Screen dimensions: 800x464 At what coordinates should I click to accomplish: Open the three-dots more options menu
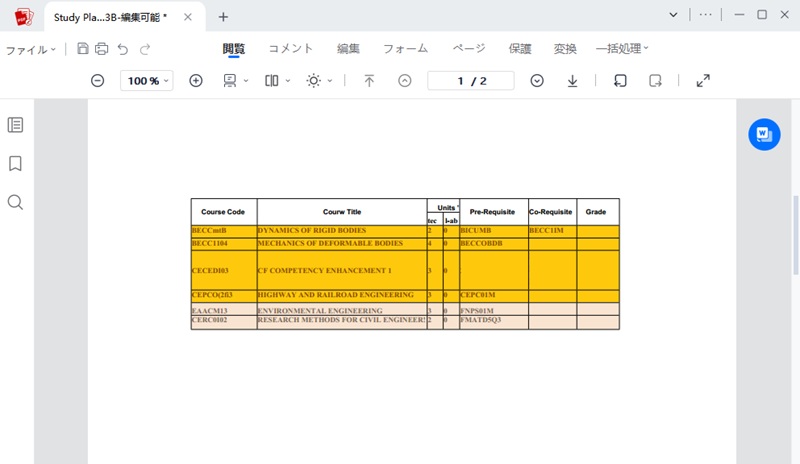click(x=706, y=15)
